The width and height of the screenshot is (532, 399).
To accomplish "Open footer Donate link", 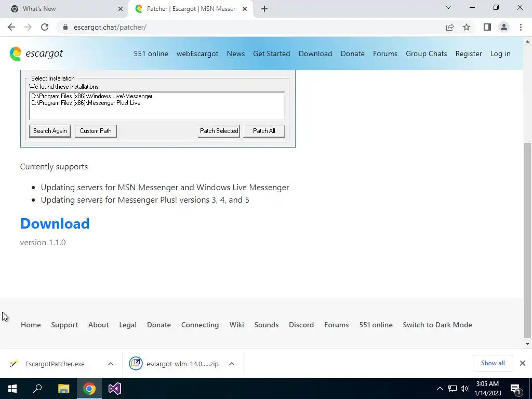I will pos(159,325).
